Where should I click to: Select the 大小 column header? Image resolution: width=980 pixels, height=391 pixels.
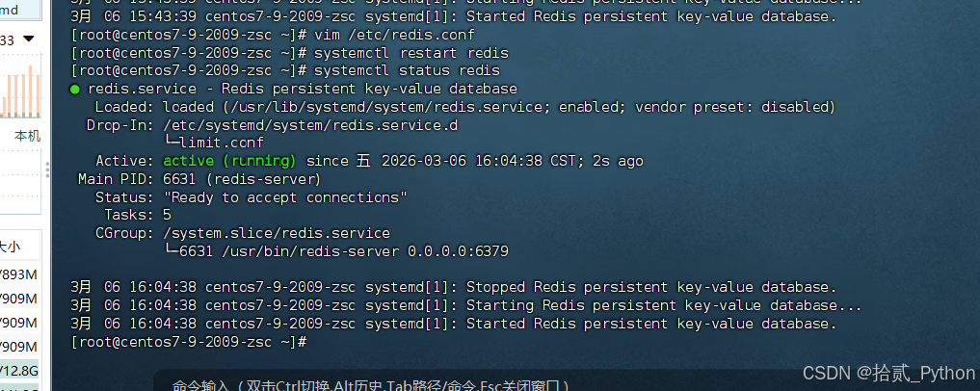(x=10, y=247)
